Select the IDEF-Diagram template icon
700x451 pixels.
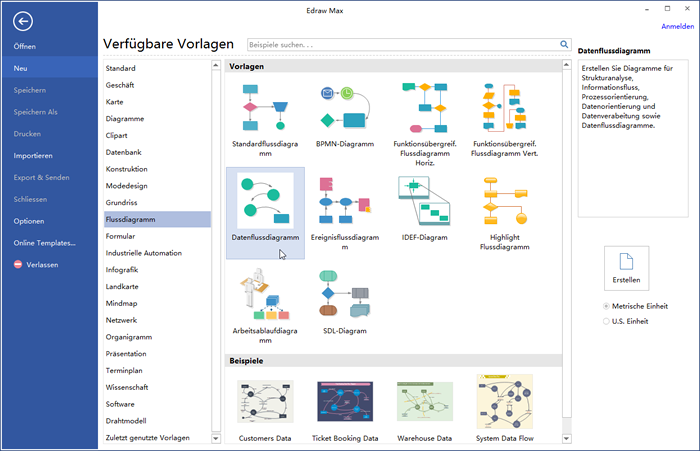pyautogui.click(x=425, y=200)
